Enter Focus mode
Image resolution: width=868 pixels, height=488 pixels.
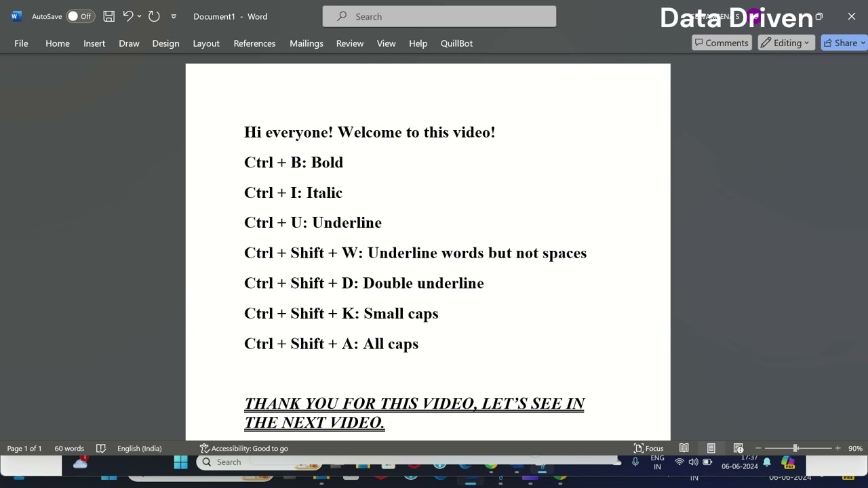(x=648, y=448)
